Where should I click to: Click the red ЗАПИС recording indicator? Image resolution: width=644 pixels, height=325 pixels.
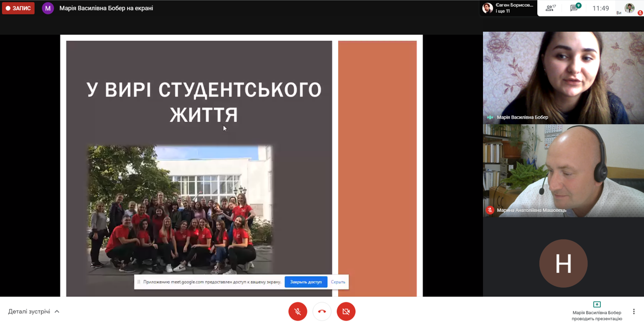coord(18,8)
